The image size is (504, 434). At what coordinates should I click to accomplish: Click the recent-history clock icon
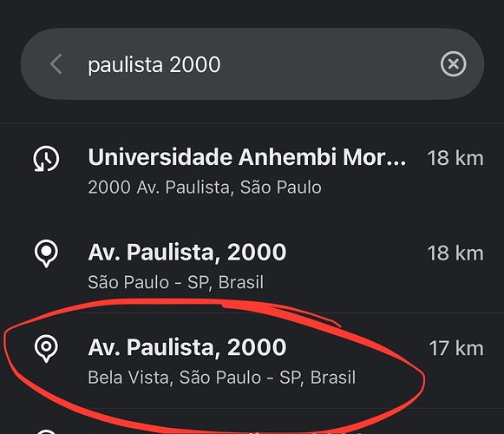[x=46, y=159]
